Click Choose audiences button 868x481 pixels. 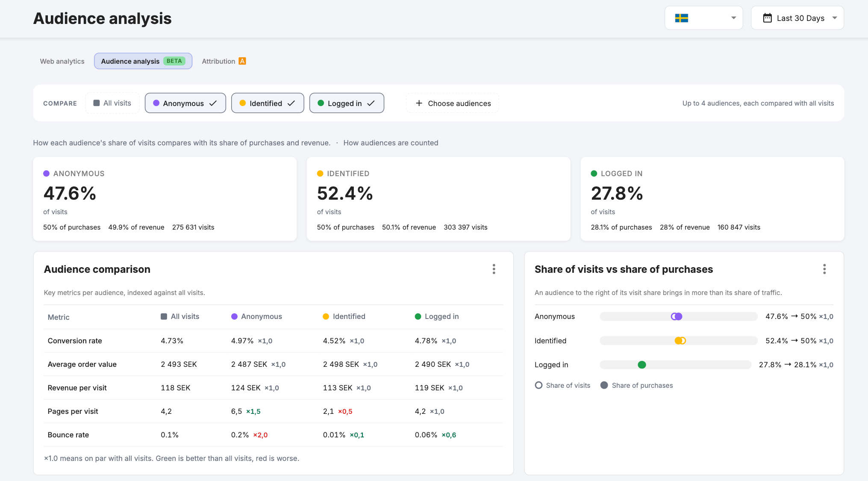(452, 103)
